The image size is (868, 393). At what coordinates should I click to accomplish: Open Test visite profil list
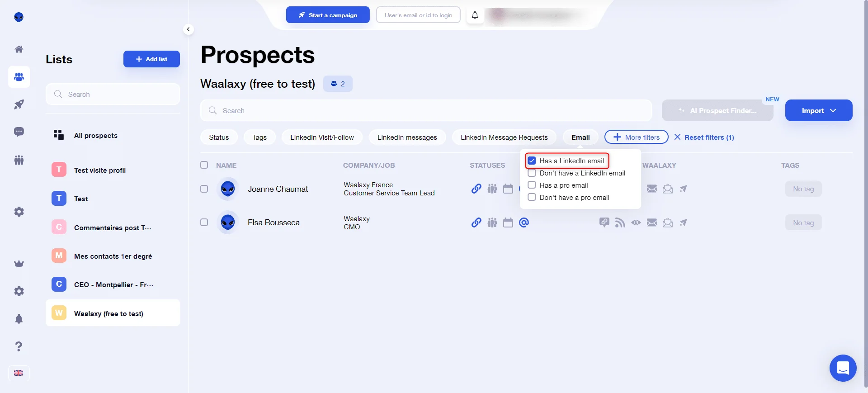click(x=113, y=170)
